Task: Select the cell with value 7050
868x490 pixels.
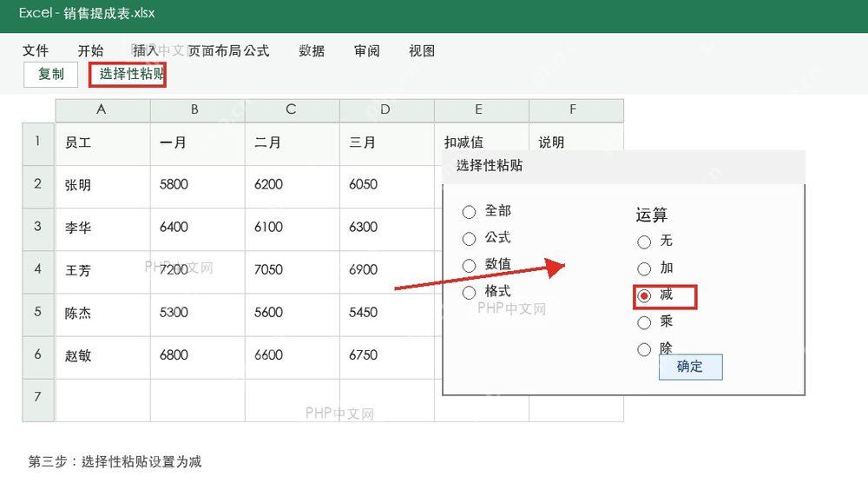Action: [293, 272]
